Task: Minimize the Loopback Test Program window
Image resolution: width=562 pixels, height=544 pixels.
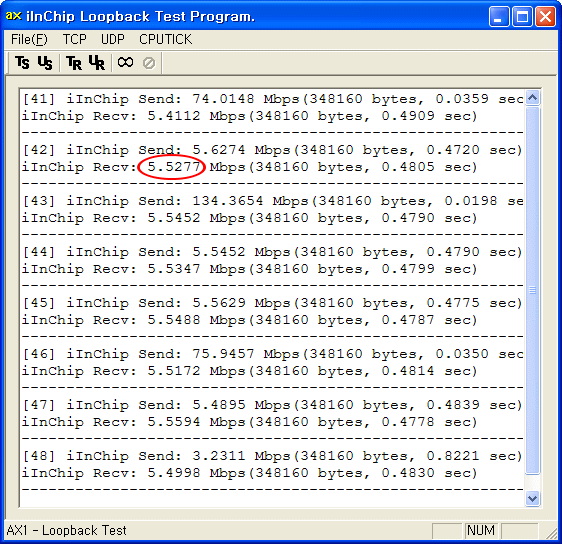Action: click(499, 17)
